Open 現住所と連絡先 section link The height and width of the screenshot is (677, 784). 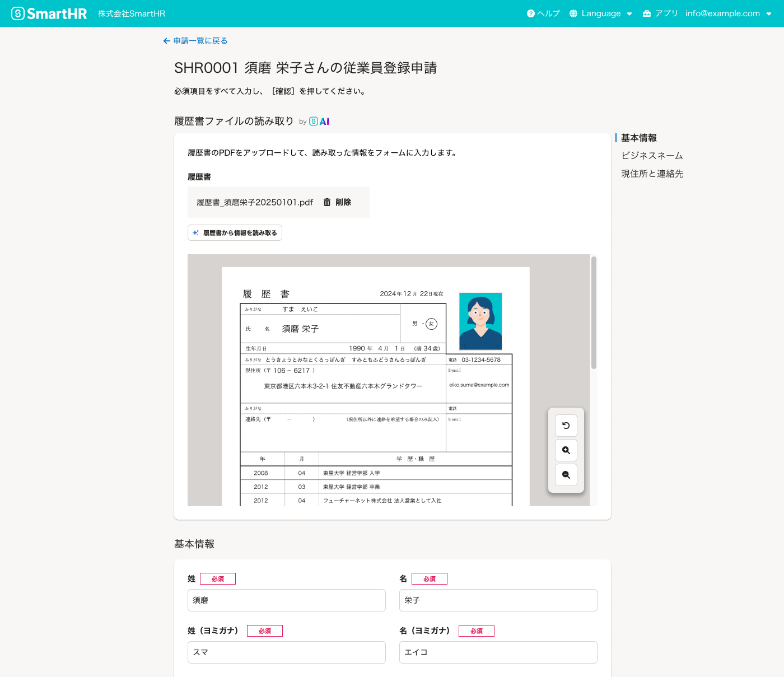[x=651, y=174]
